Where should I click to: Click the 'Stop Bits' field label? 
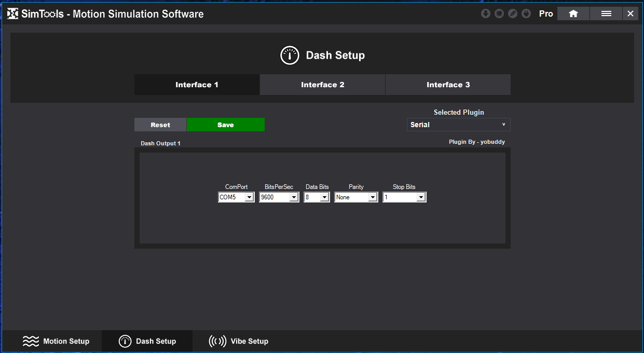404,187
